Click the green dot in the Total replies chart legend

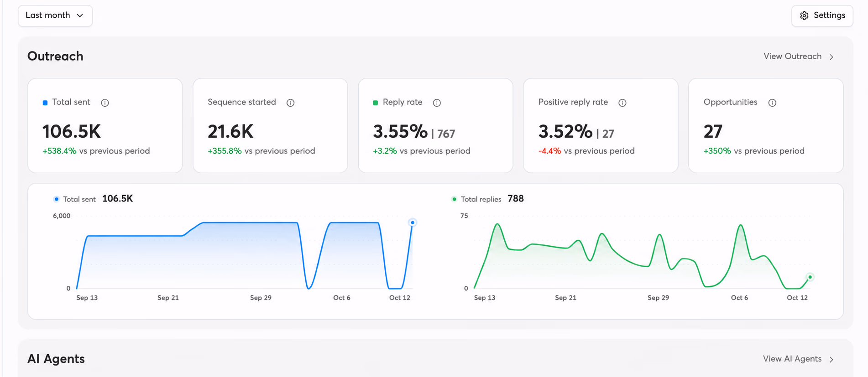[454, 199]
